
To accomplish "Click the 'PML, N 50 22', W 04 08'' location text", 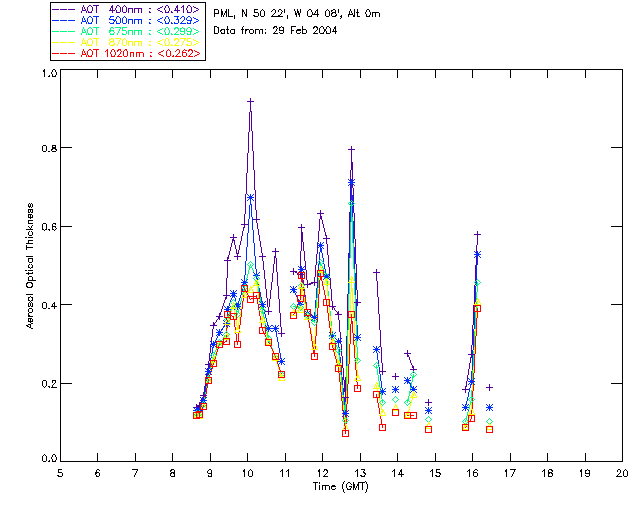I will [x=278, y=13].
